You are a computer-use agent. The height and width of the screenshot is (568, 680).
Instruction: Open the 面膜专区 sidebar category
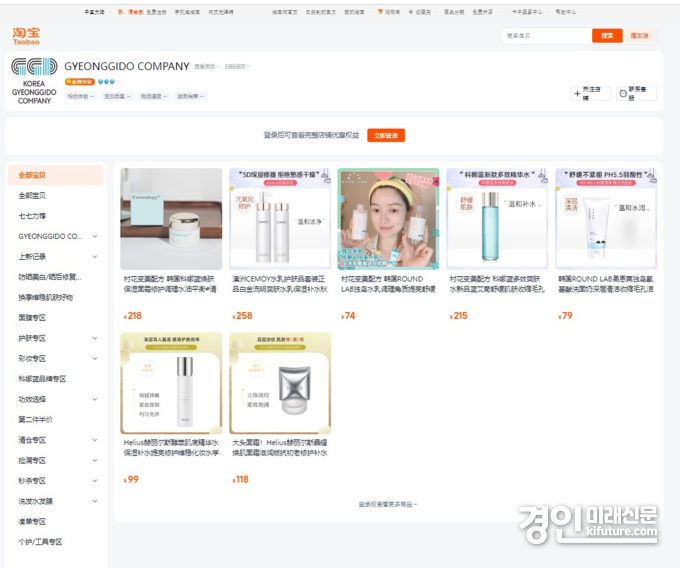pos(32,318)
